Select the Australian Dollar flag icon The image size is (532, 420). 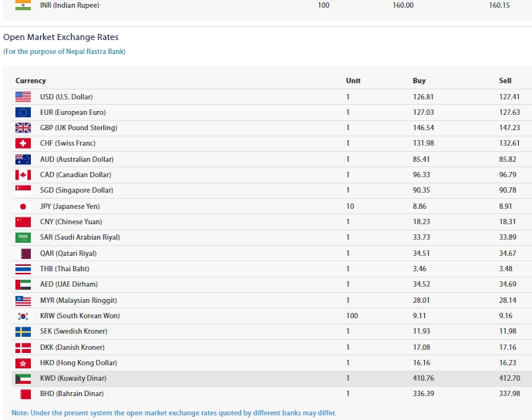(x=23, y=160)
